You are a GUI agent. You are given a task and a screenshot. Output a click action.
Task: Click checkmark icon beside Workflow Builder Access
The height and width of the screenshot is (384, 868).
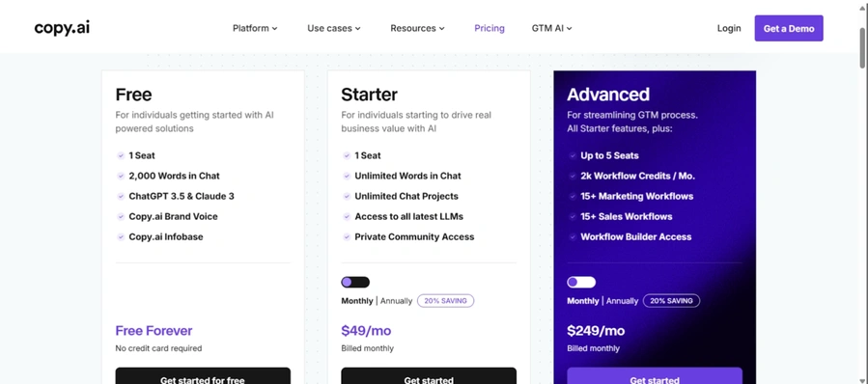pos(573,236)
